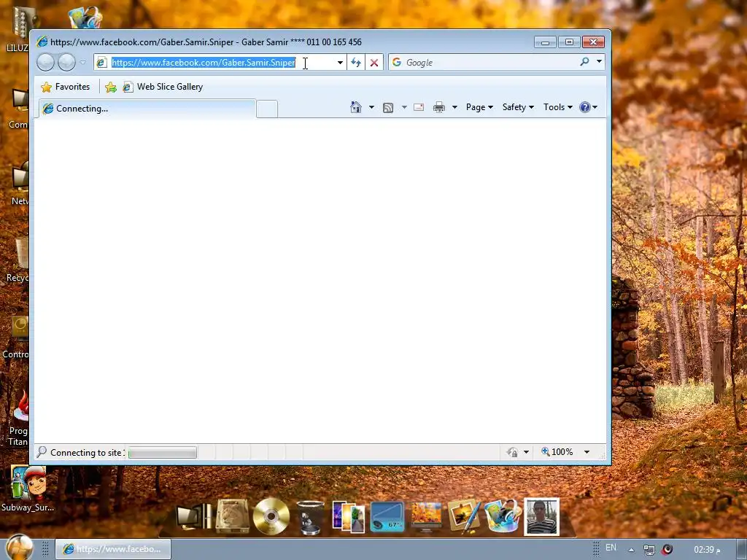Open the Page menu
Image resolution: width=747 pixels, height=560 pixels.
pyautogui.click(x=479, y=107)
